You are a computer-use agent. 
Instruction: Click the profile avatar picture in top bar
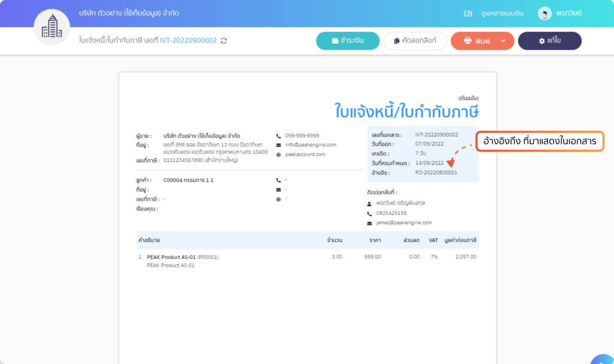[x=545, y=13]
